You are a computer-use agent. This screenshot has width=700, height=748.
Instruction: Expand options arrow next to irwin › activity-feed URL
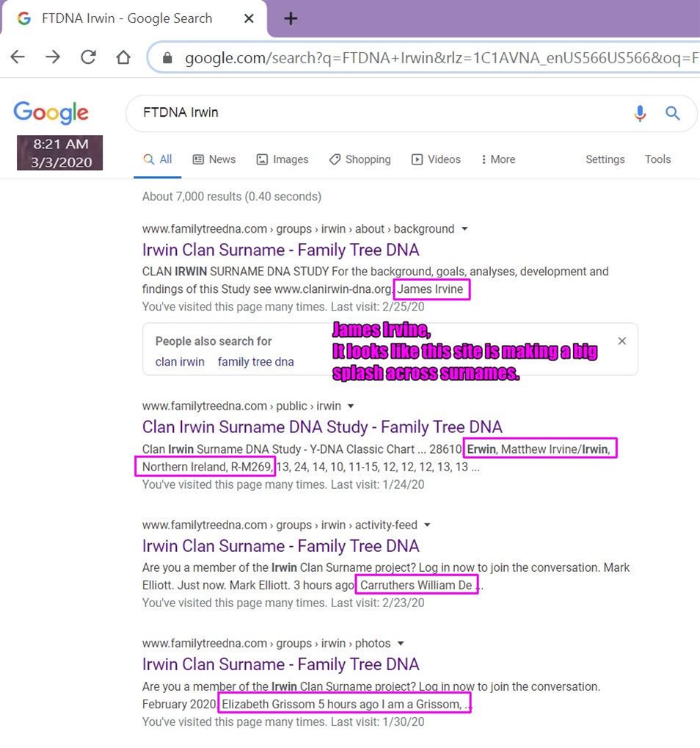pyautogui.click(x=427, y=525)
